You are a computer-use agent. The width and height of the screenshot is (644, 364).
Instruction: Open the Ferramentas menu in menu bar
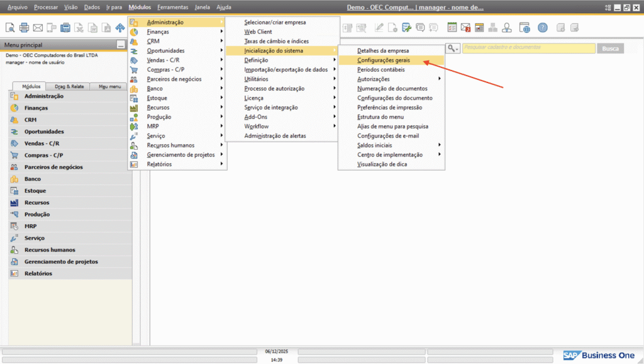[172, 7]
